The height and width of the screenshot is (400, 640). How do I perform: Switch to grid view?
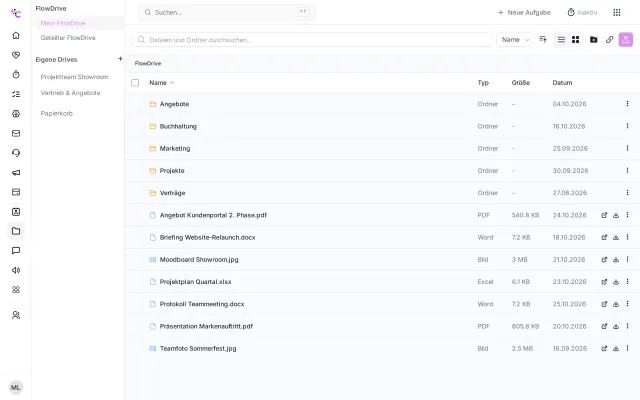click(576, 40)
